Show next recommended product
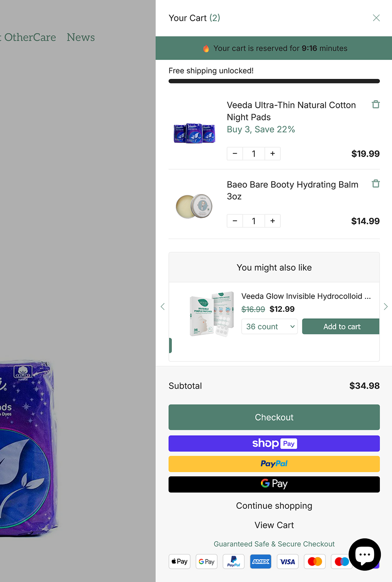This screenshot has height=582, width=392. coord(386,307)
